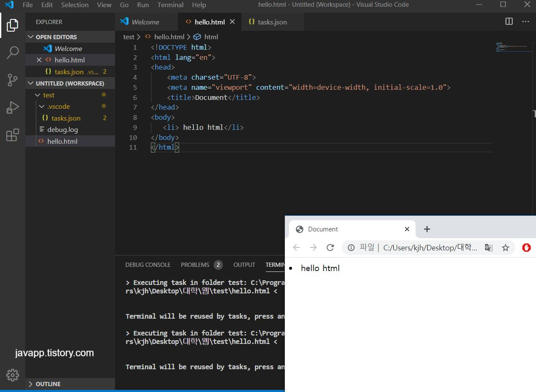
Task: Open the Go menu
Action: click(x=124, y=5)
